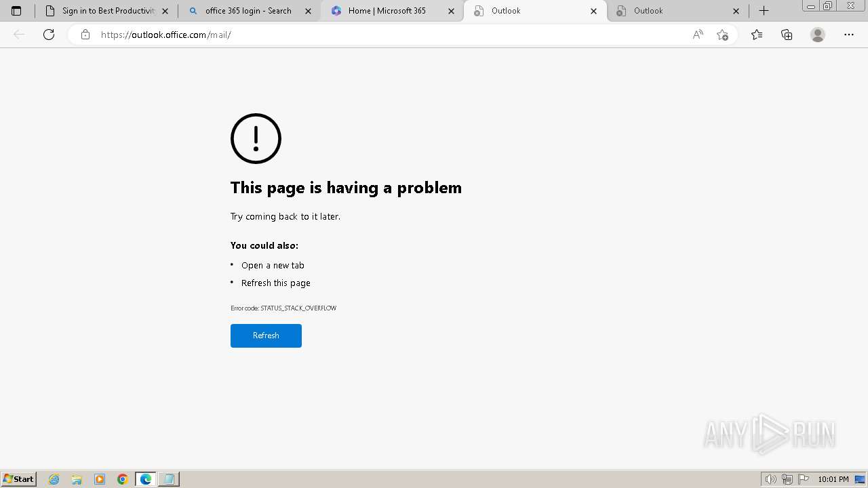Click the 'Refresh this page' suggestion text
Viewport: 868px width, 488px height.
[x=276, y=283]
